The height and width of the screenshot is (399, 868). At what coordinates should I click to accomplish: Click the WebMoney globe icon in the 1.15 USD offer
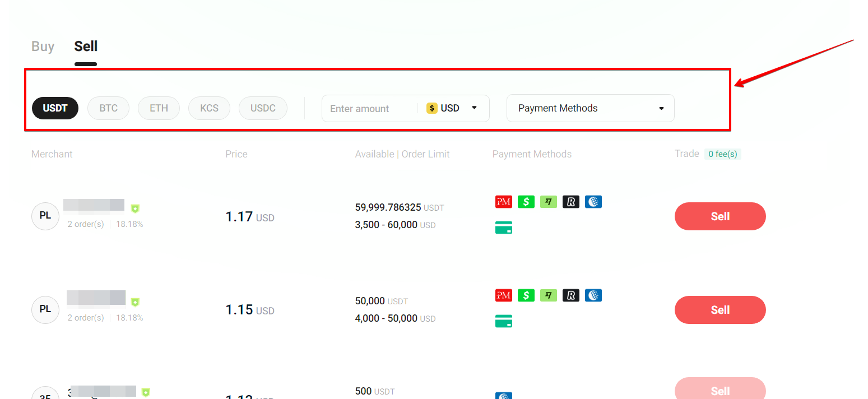593,295
